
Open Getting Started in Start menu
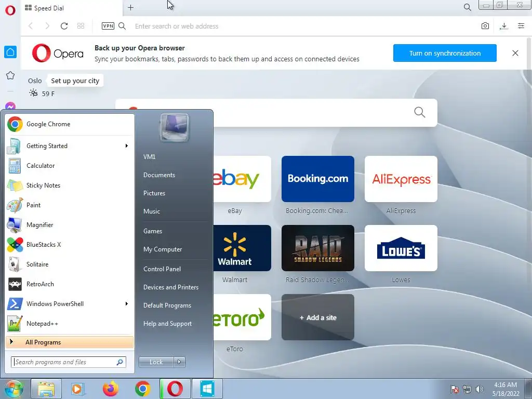tap(70, 146)
